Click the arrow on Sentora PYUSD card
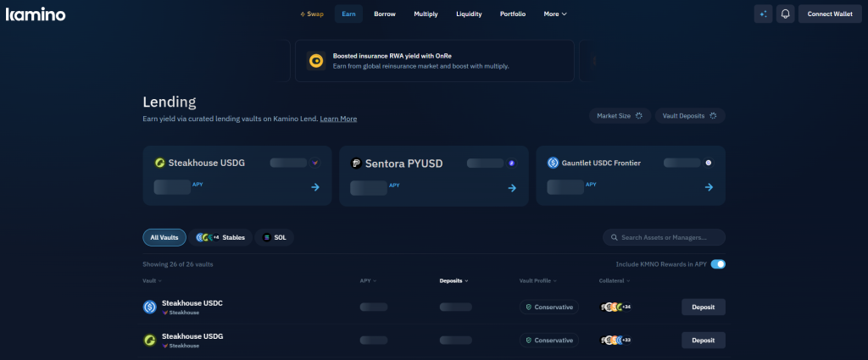Viewport: 868px width, 360px height. (512, 188)
